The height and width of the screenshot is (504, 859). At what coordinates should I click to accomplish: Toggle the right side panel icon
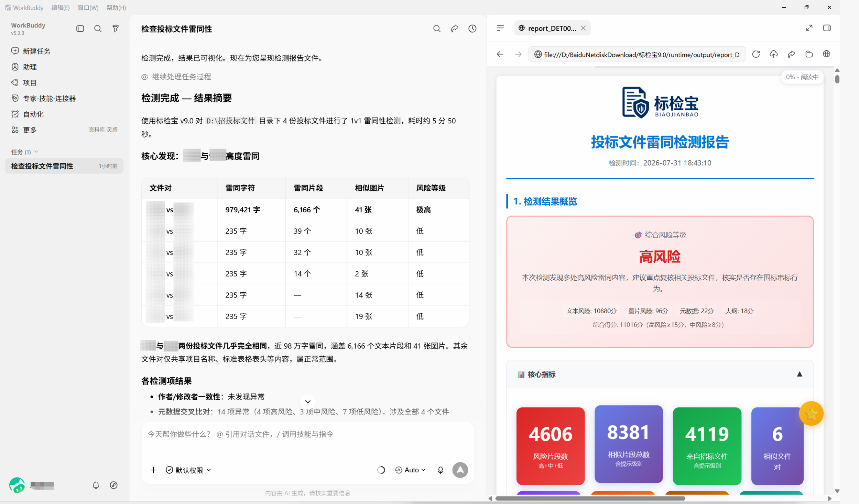tap(827, 28)
